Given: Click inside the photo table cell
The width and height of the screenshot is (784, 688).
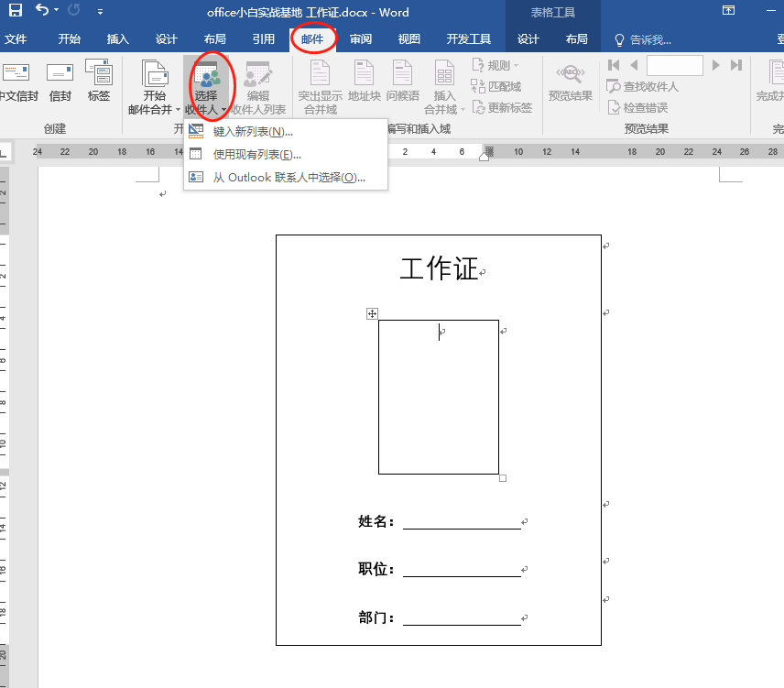Looking at the screenshot, I should coord(439,397).
